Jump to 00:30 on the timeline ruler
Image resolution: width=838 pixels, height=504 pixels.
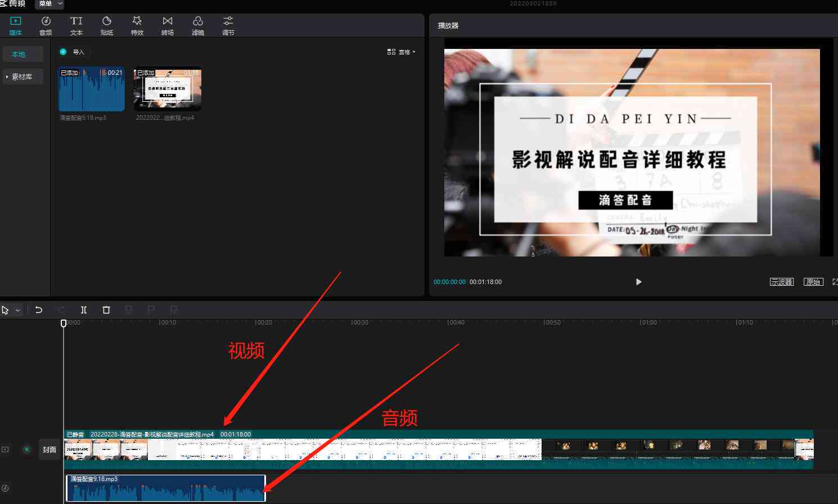[x=361, y=323]
